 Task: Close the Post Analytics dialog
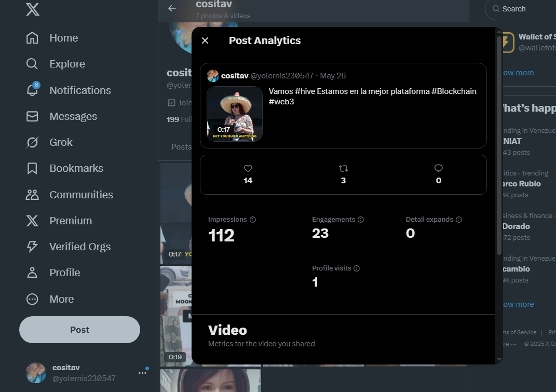click(205, 40)
